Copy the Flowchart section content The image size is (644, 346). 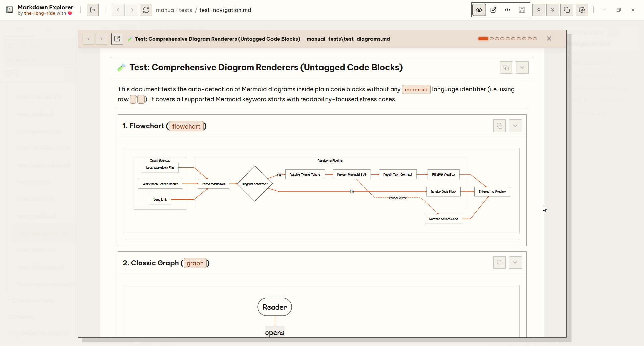click(499, 126)
